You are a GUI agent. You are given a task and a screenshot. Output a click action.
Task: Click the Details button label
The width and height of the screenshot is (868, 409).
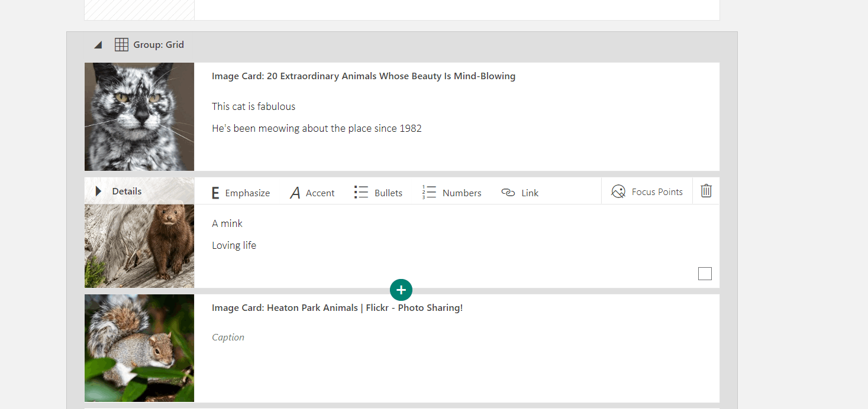pos(128,190)
